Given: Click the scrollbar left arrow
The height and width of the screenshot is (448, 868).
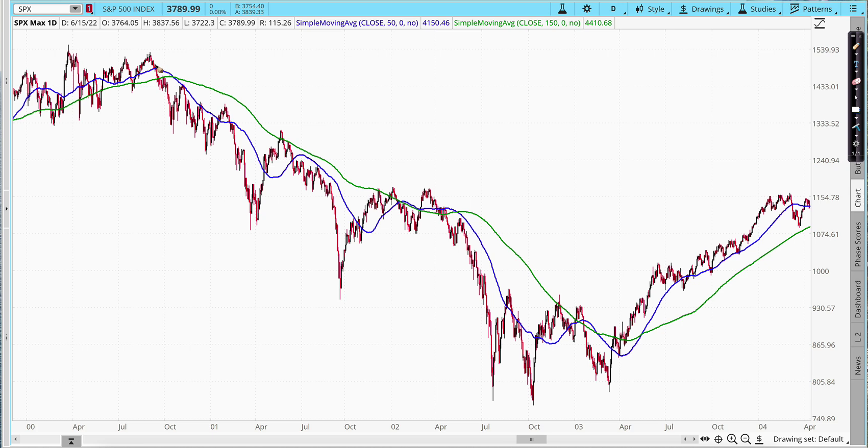Looking at the screenshot, I should pos(15,439).
